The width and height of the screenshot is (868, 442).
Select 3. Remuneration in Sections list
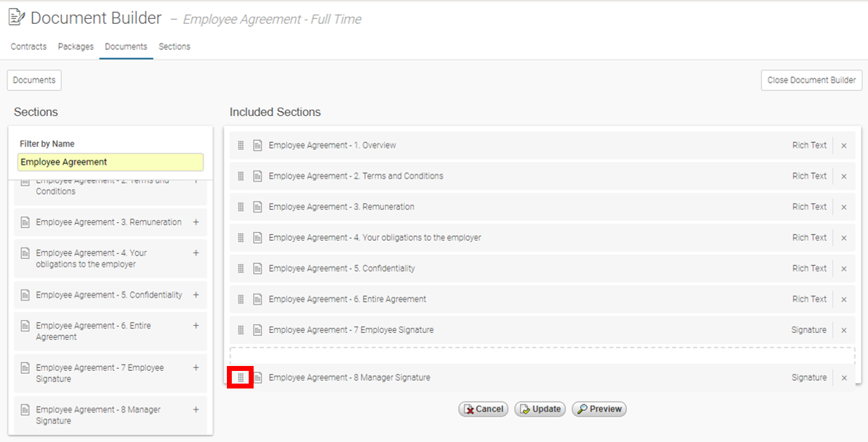click(x=108, y=222)
